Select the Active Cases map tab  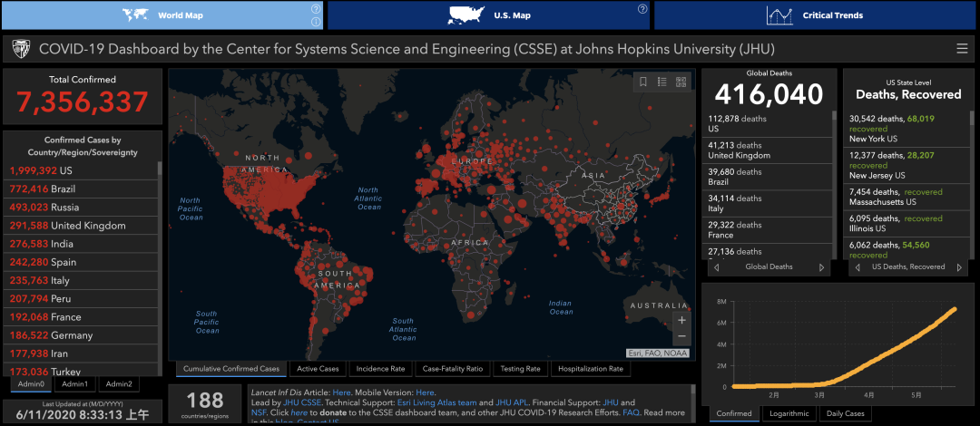click(x=318, y=369)
